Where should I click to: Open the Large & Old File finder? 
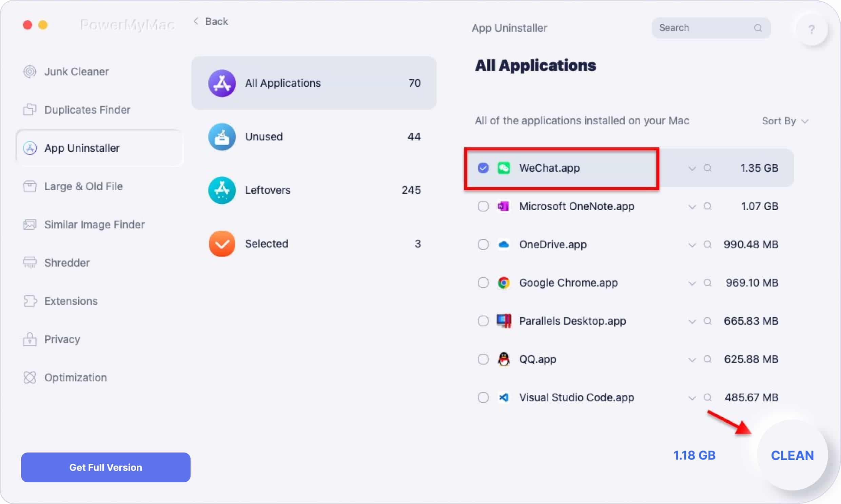tap(83, 186)
